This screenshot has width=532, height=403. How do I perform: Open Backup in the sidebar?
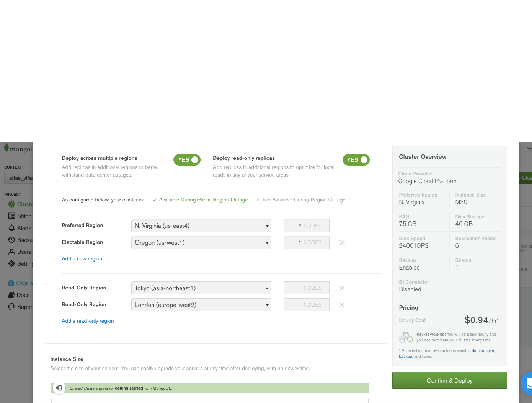[x=25, y=240]
